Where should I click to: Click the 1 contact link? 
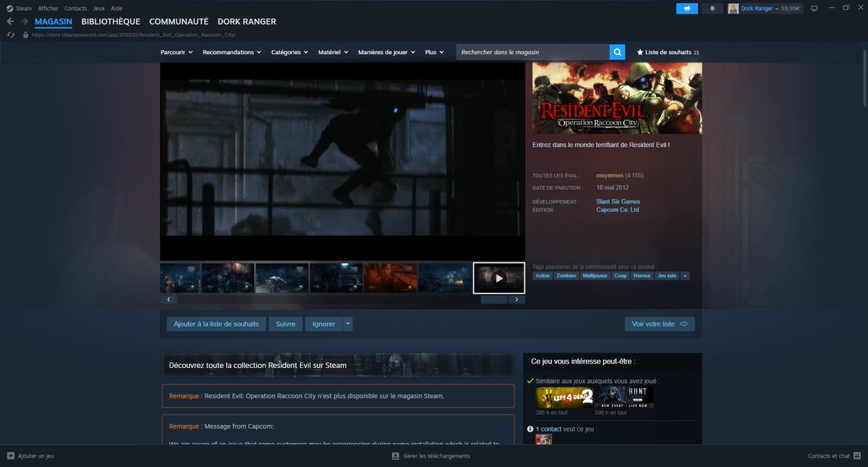pyautogui.click(x=548, y=429)
